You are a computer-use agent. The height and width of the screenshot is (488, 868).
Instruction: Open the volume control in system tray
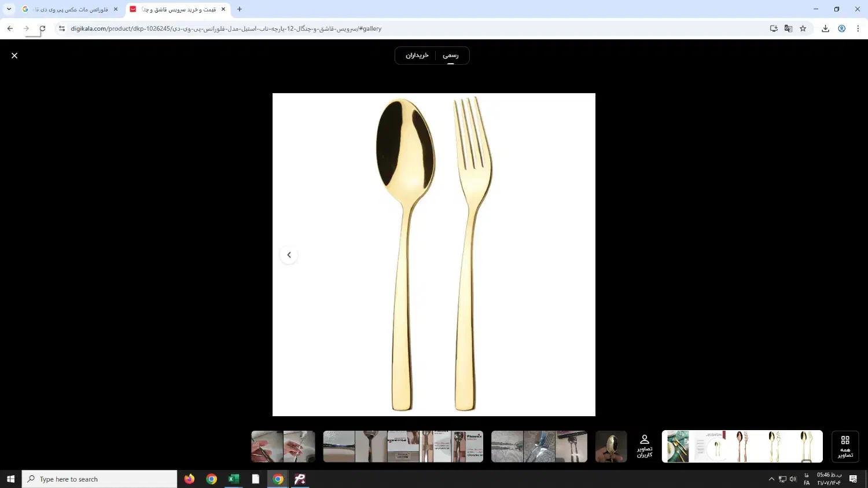point(793,479)
